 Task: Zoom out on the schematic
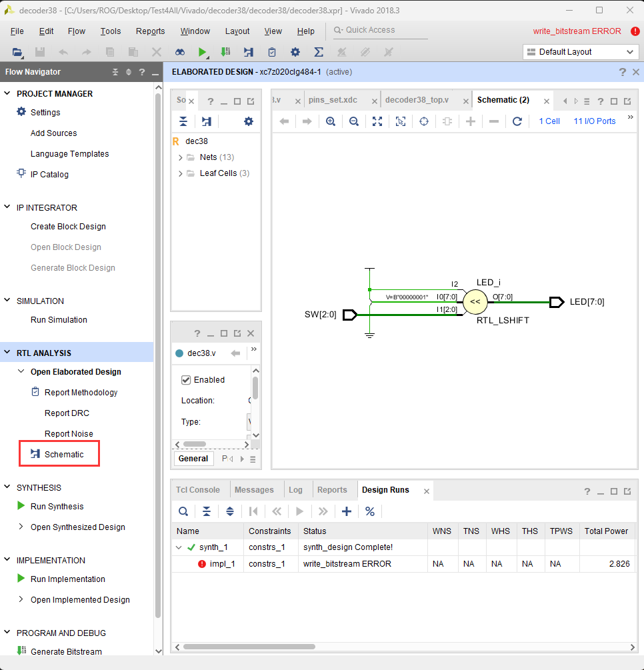[x=354, y=121]
